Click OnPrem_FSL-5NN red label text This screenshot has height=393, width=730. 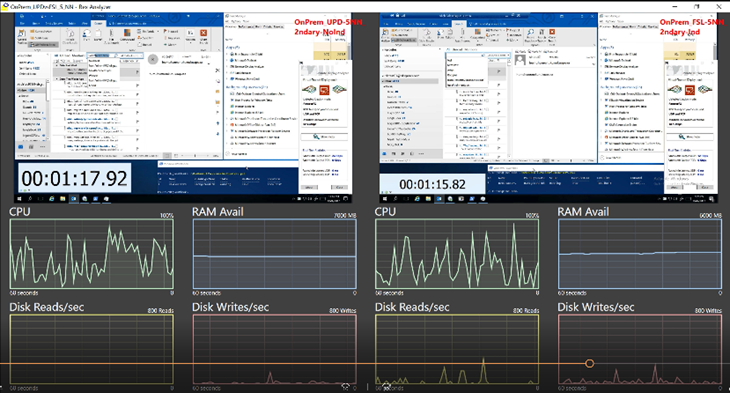tap(692, 22)
